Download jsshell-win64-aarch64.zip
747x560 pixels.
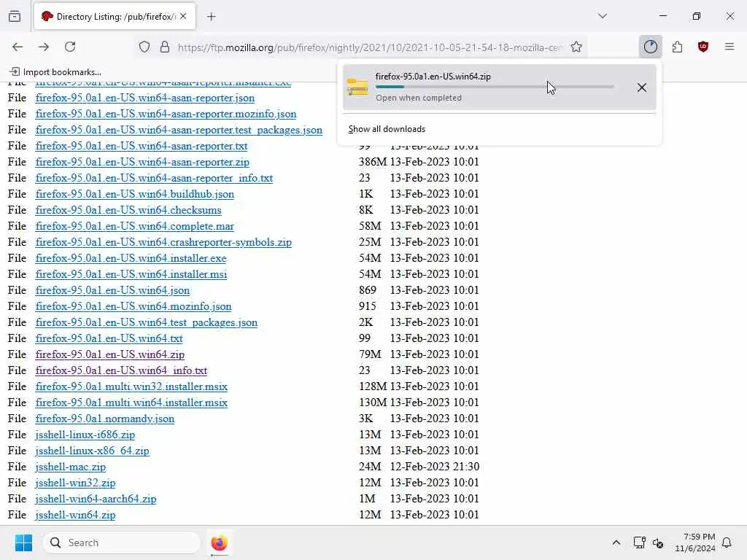pos(96,499)
